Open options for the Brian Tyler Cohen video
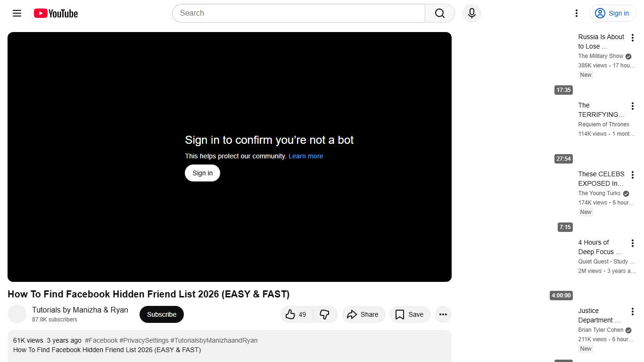The width and height of the screenshot is (644, 362). (633, 311)
